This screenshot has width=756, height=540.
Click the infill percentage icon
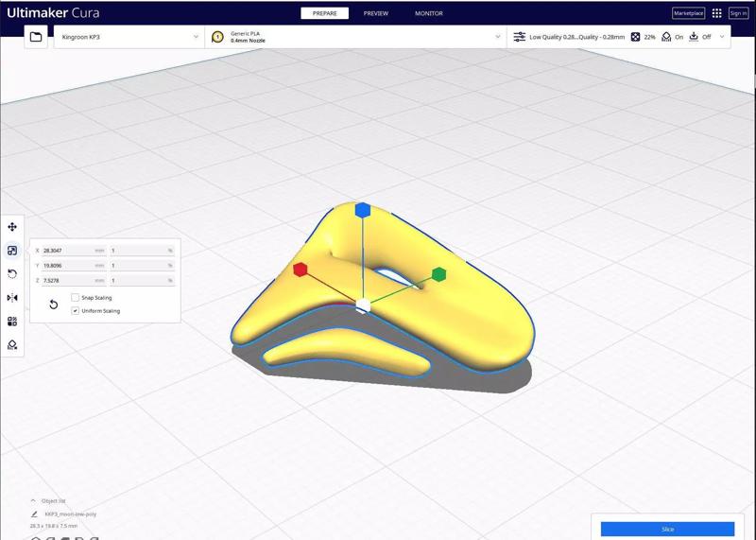tap(635, 37)
